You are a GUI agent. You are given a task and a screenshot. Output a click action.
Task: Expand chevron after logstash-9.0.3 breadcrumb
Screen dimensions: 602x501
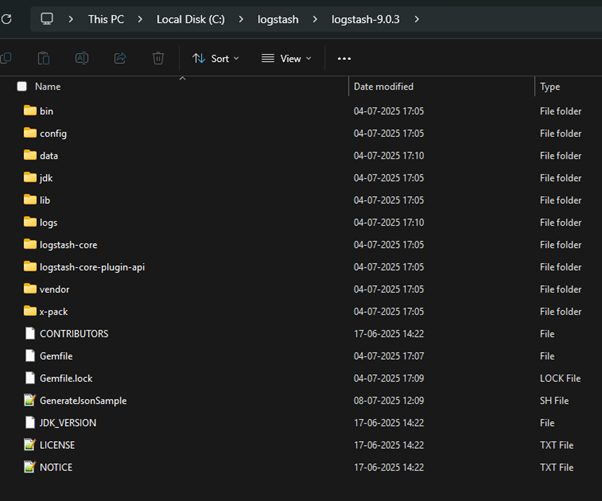coord(417,19)
